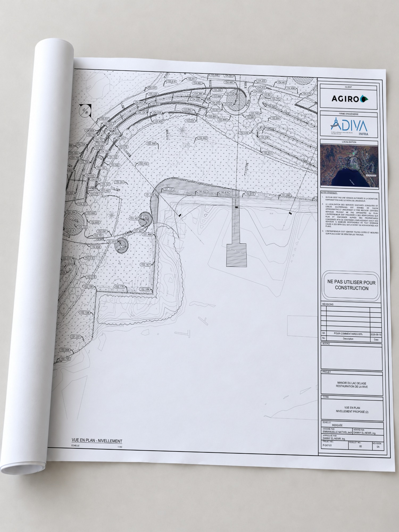Click the AGIRO client logo
399x532 pixels.
point(350,99)
